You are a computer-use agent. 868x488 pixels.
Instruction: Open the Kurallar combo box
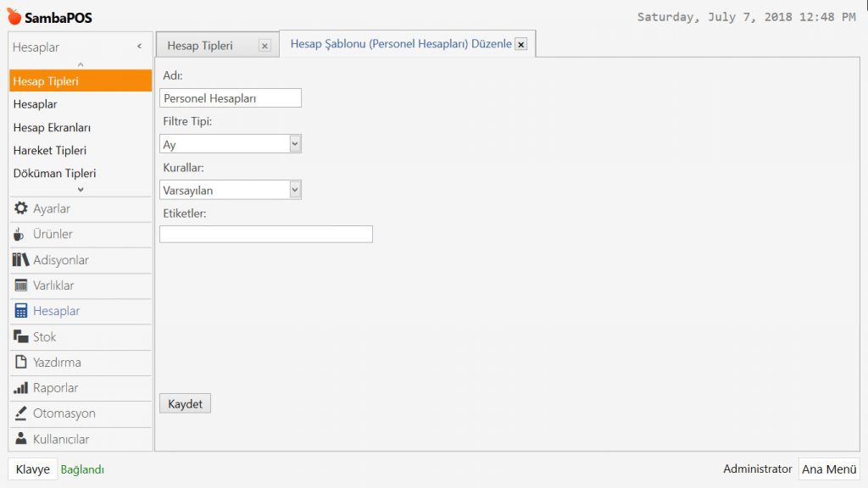coord(295,190)
